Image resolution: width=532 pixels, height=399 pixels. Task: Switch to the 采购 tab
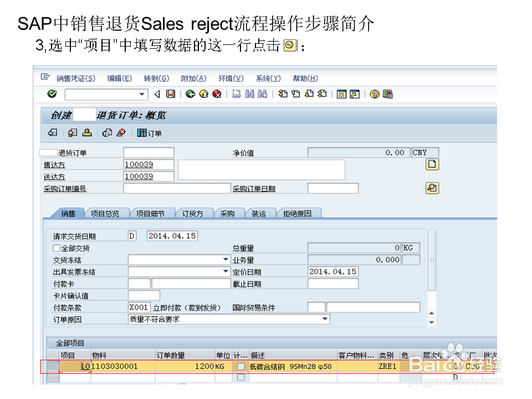(x=227, y=213)
